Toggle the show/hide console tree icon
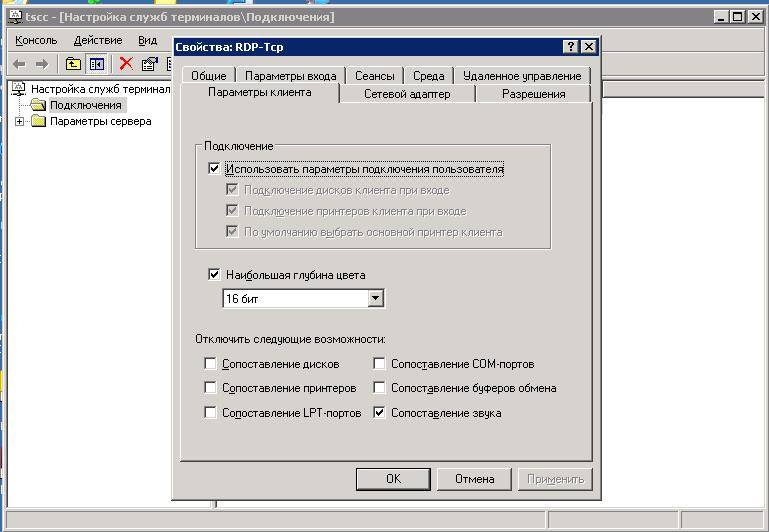 click(x=97, y=64)
